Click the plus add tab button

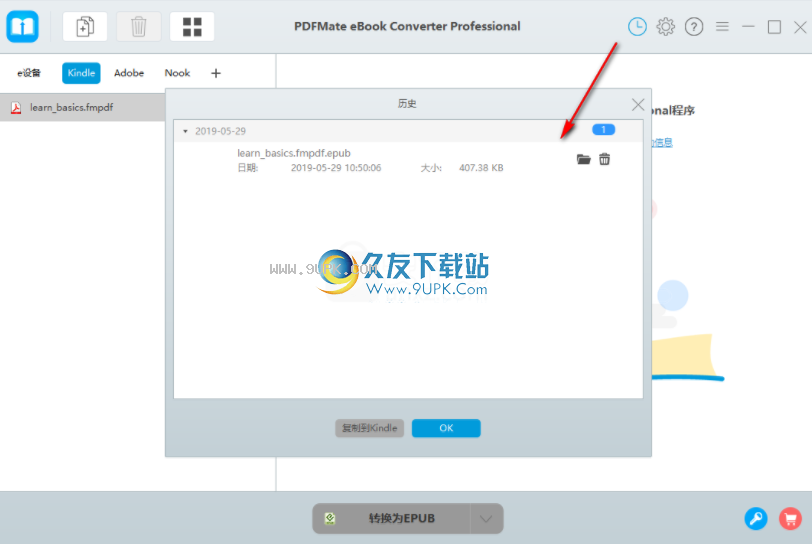216,74
